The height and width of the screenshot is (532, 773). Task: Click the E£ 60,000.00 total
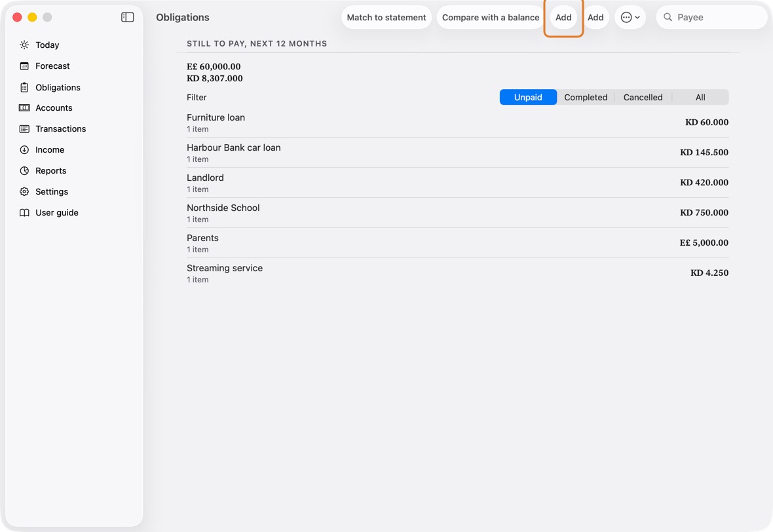[x=214, y=67]
